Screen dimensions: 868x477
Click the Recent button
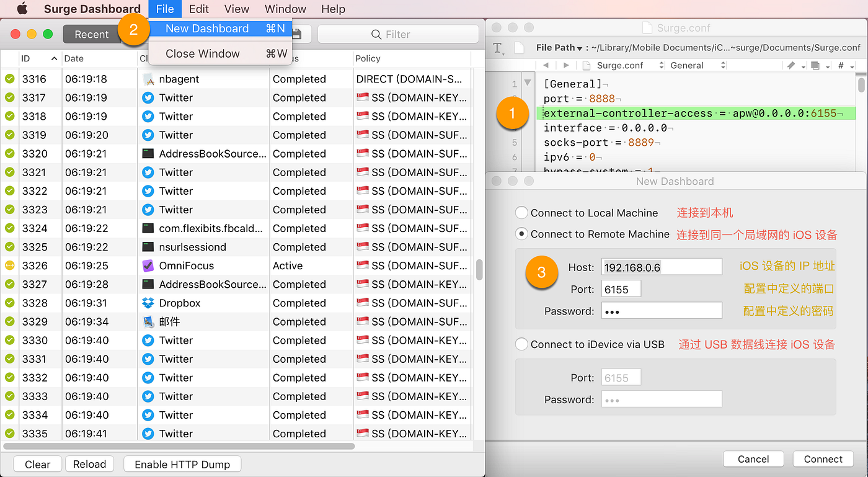click(x=91, y=34)
